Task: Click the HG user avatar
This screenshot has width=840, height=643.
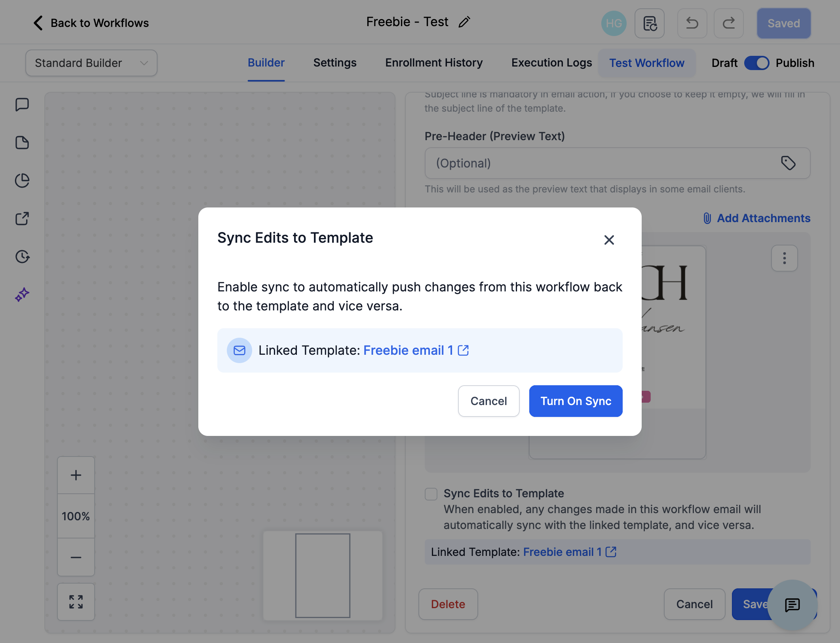Action: (614, 23)
